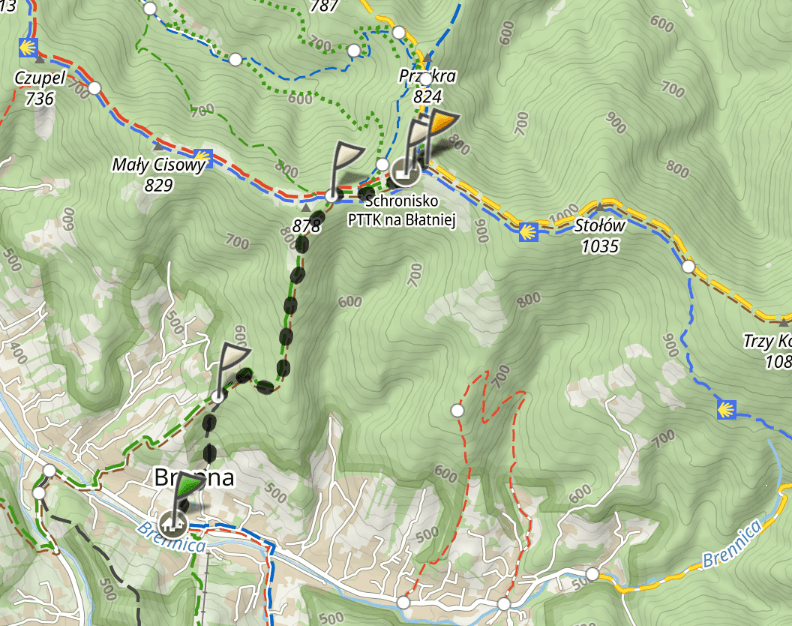Click the white node on yellow trail near Brennica

[x=592, y=574]
